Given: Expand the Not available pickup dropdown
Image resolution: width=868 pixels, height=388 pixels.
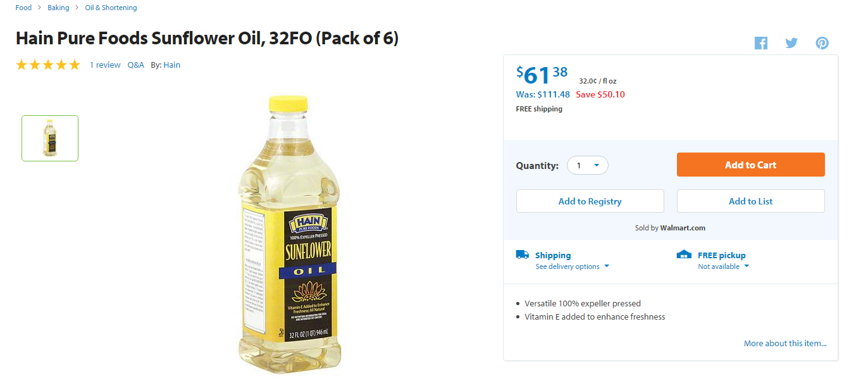Looking at the screenshot, I should click(x=723, y=266).
